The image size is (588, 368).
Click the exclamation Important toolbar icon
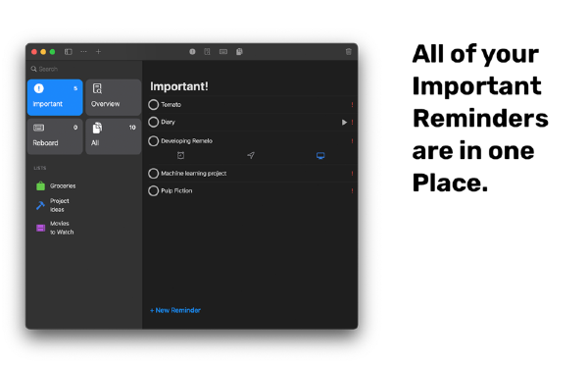click(192, 51)
